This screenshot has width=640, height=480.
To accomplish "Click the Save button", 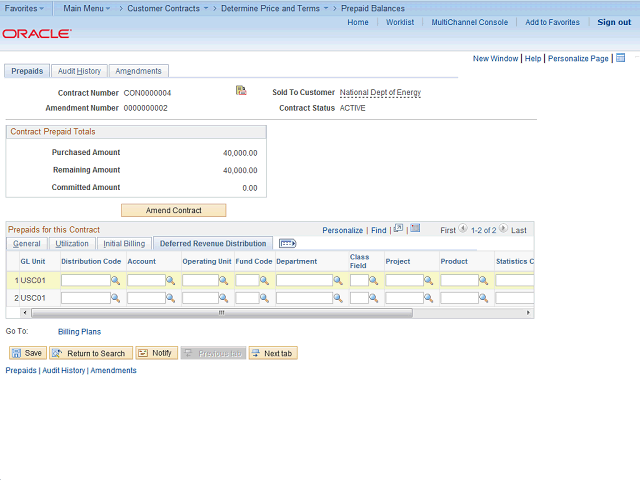I will [27, 353].
